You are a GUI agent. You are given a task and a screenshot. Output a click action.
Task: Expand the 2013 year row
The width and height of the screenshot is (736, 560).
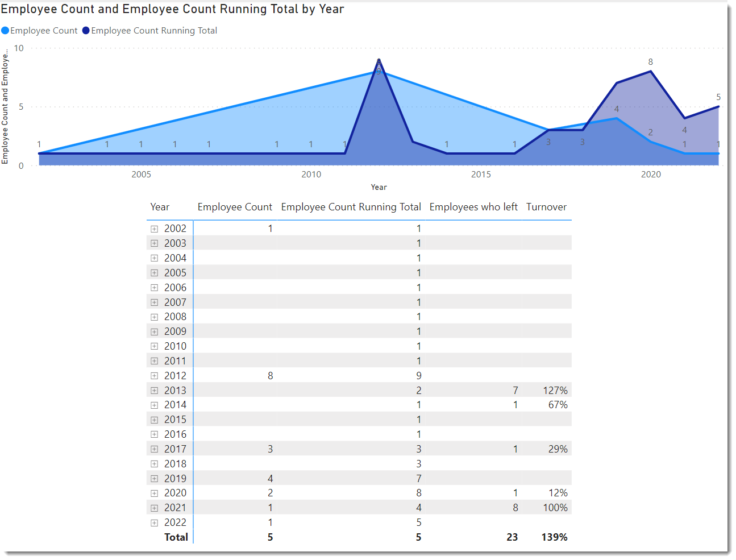point(154,391)
